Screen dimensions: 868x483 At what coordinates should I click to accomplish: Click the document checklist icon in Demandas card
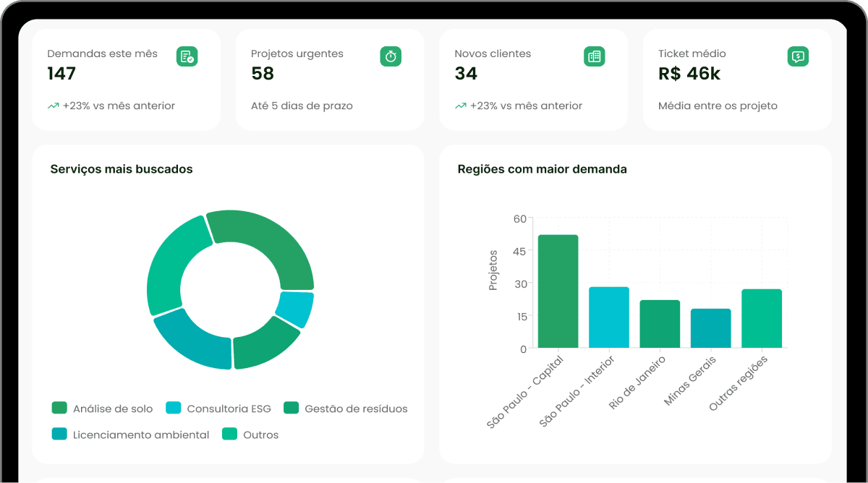coord(187,56)
